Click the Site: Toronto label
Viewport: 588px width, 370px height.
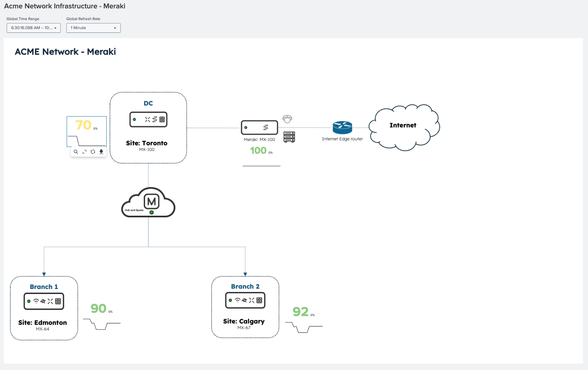click(x=146, y=143)
